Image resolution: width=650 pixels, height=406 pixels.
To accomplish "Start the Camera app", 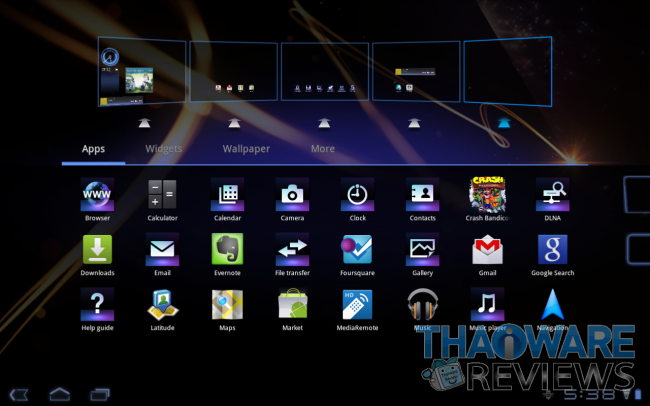I will 292,199.
